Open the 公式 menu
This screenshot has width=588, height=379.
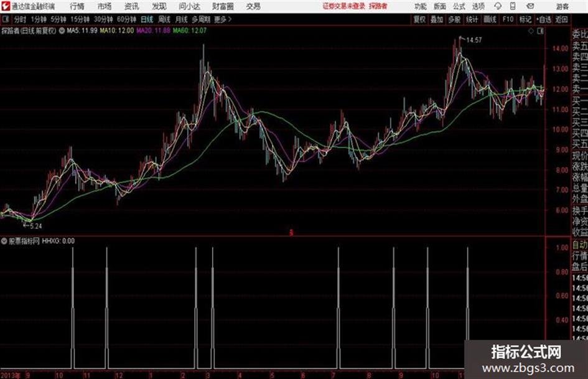459,6
